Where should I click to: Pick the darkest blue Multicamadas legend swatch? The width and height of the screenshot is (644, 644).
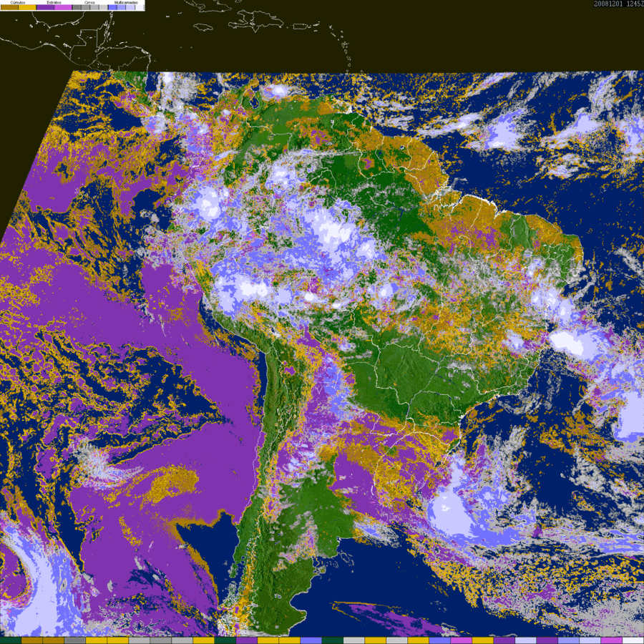pyautogui.click(x=112, y=7)
